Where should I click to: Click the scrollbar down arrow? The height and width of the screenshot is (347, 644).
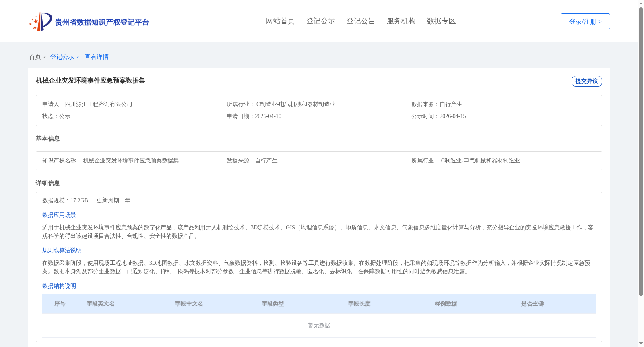(641, 343)
